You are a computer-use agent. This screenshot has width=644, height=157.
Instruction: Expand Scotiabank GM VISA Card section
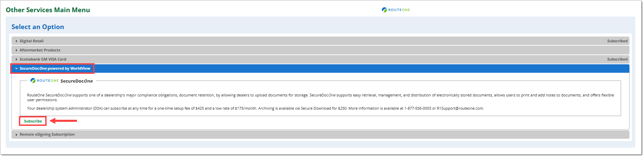coord(320,59)
